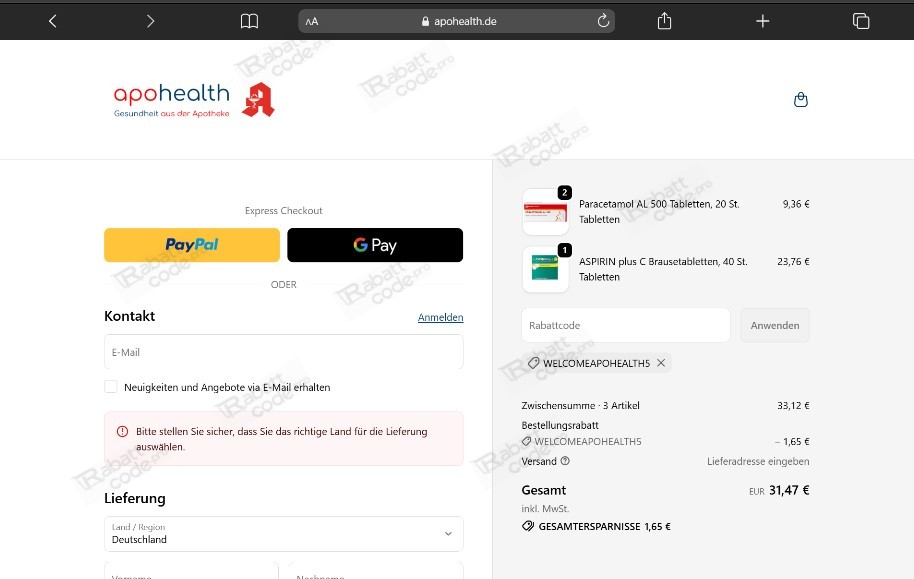Click the apohealth logo
914x579 pixels.
click(194, 100)
